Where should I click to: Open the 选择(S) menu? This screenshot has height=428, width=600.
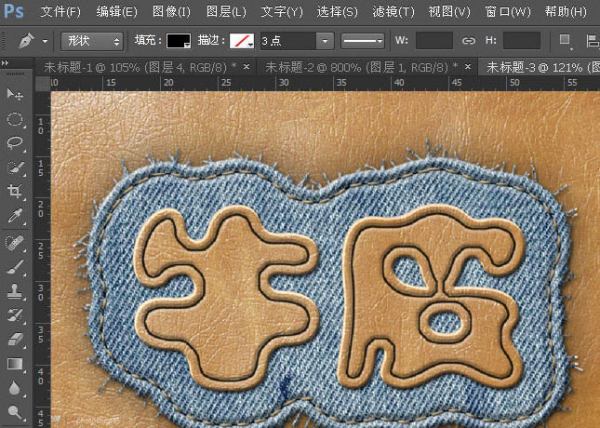coord(337,12)
